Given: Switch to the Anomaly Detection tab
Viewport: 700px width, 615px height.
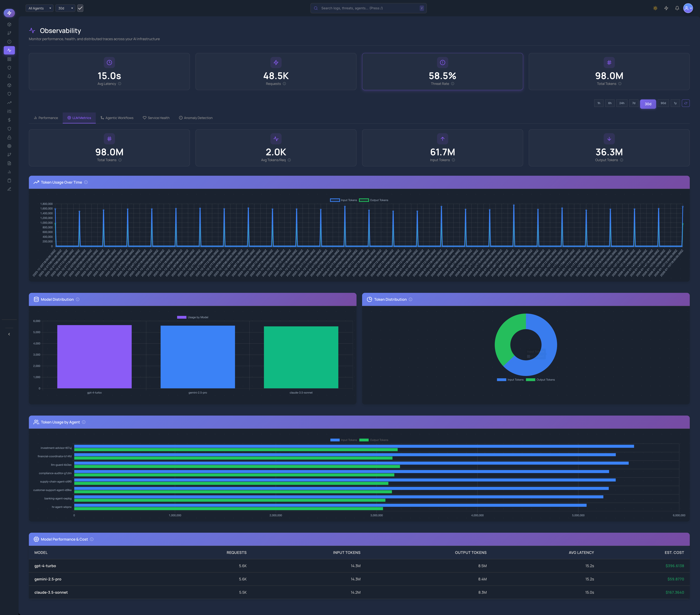Looking at the screenshot, I should pos(196,118).
